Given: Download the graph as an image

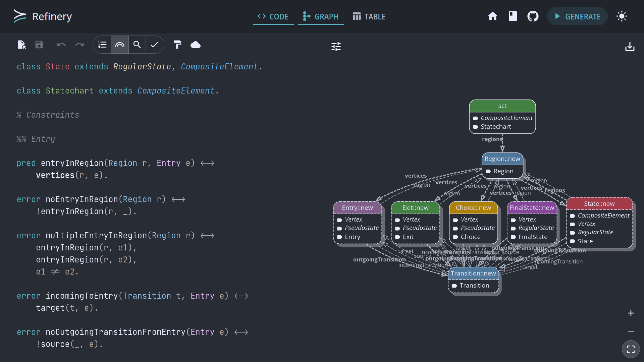Looking at the screenshot, I should [x=630, y=47].
